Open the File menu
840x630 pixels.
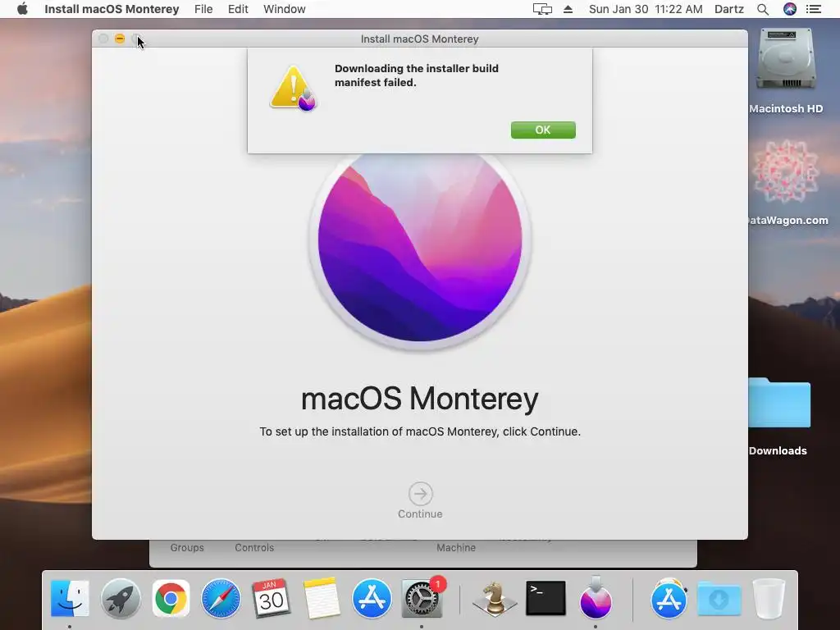pyautogui.click(x=203, y=9)
